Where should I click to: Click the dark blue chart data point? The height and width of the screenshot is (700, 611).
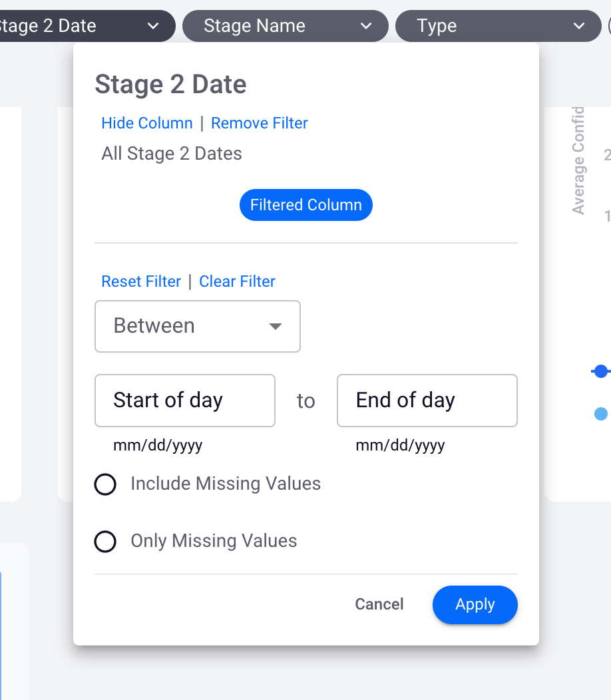(601, 372)
